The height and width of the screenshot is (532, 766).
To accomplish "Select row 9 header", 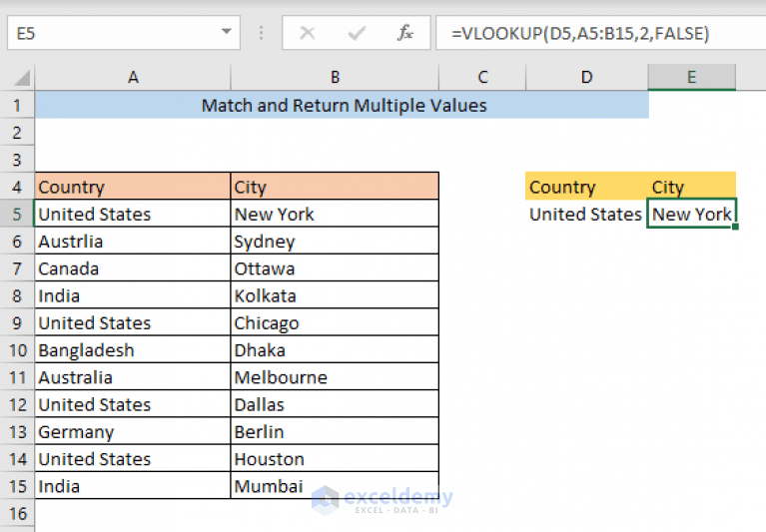I will (17, 322).
